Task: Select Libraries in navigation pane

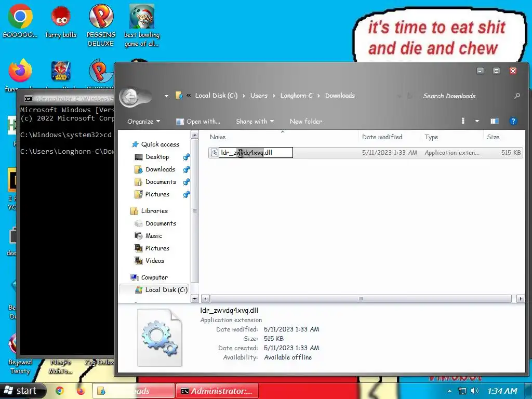Action: (x=149, y=211)
